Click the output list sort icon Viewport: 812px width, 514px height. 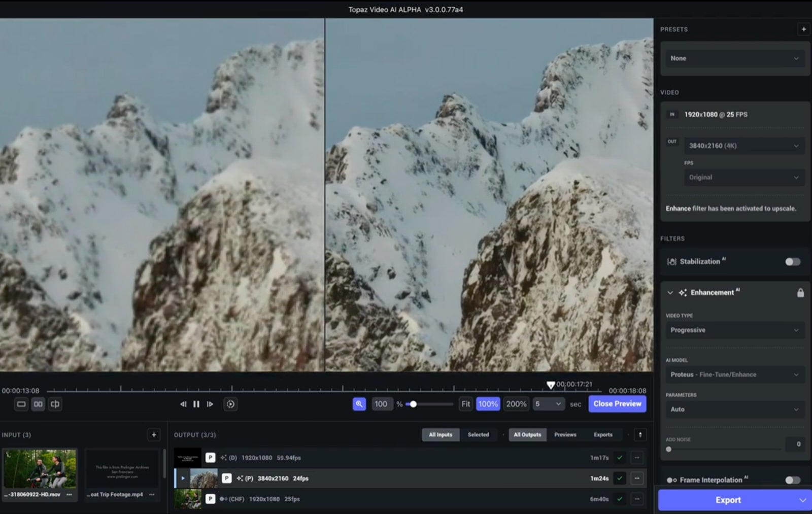pos(640,435)
